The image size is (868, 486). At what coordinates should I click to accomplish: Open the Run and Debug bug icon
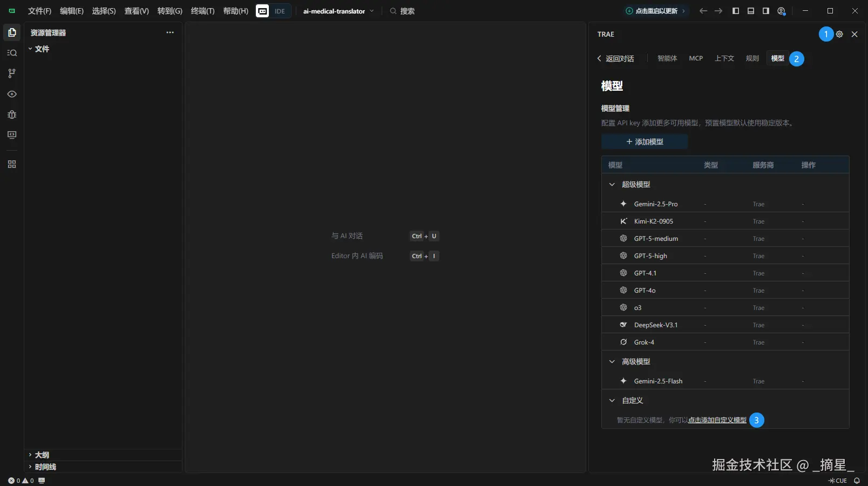(12, 114)
